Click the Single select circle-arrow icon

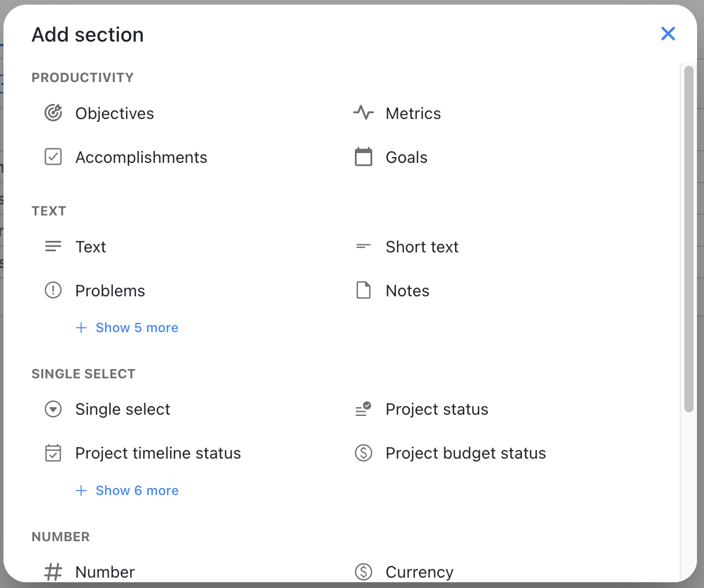coord(53,410)
